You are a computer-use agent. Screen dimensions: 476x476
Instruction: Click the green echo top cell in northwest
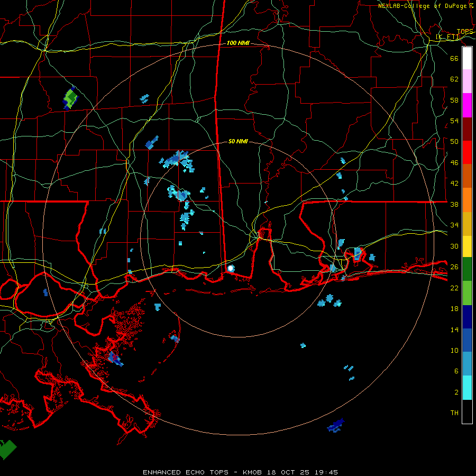[x=70, y=98]
